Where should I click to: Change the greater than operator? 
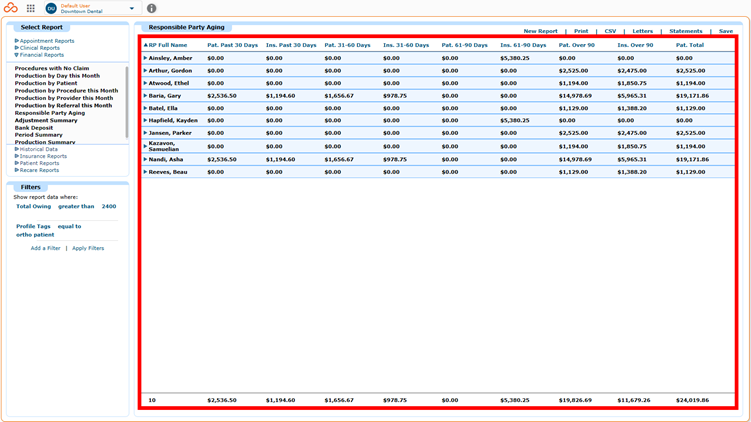(x=76, y=206)
